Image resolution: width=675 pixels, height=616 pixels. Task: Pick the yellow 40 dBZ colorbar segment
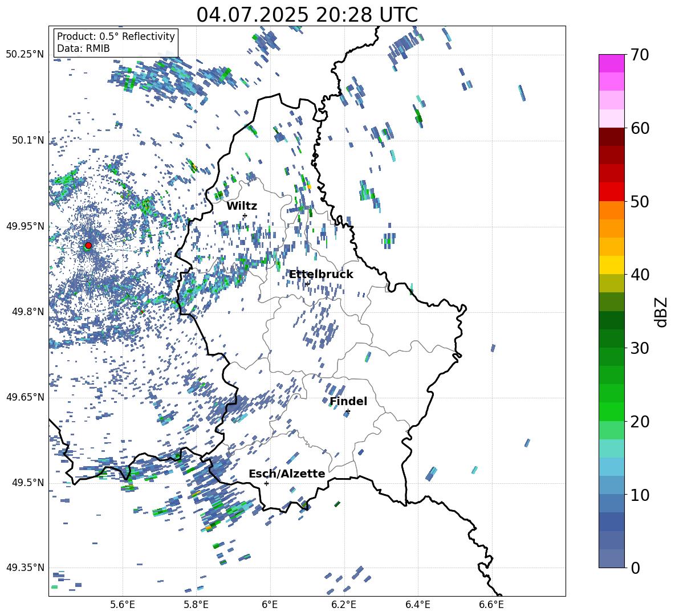pos(612,265)
